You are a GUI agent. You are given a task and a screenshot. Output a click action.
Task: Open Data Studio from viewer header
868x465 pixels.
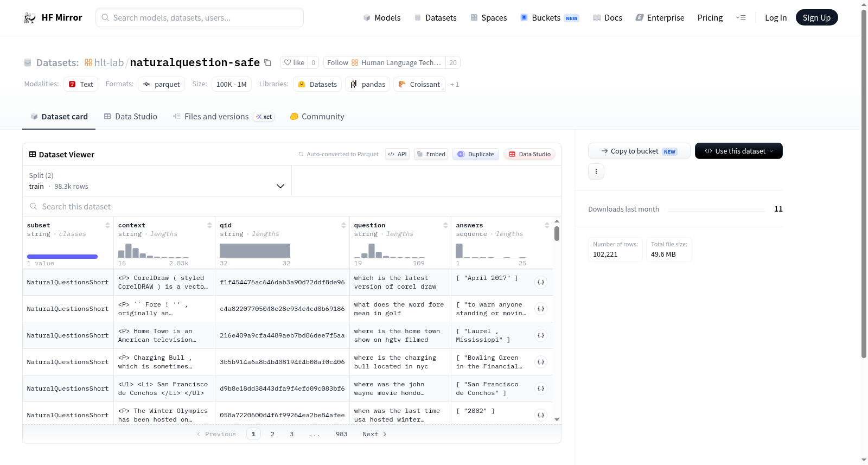(x=529, y=154)
